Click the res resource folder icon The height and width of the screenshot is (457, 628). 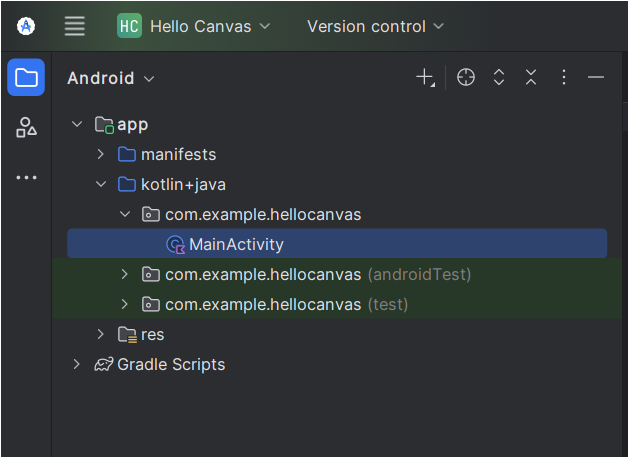(x=127, y=335)
